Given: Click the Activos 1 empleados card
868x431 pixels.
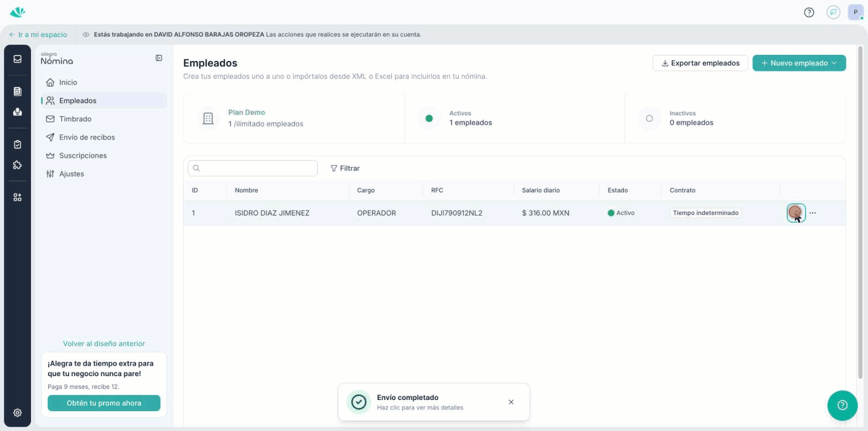Looking at the screenshot, I should click(x=514, y=118).
